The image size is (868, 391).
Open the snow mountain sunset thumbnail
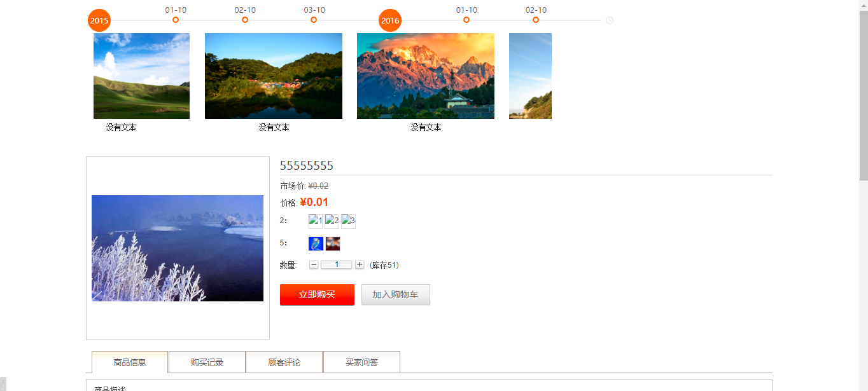coord(425,76)
